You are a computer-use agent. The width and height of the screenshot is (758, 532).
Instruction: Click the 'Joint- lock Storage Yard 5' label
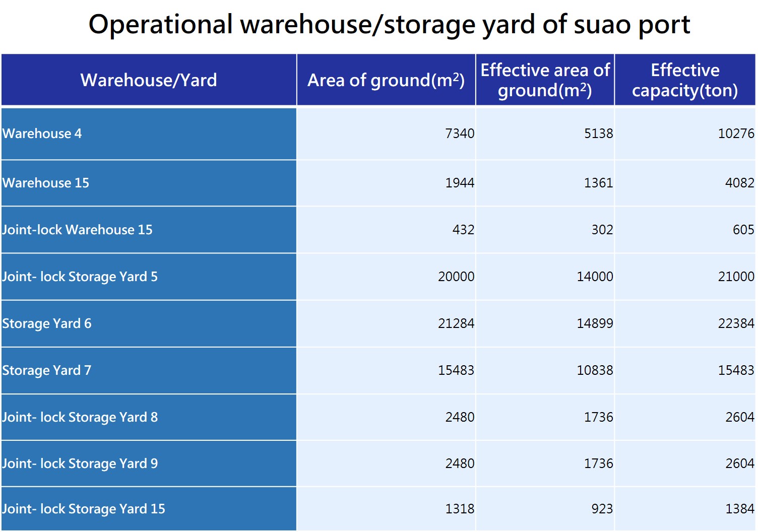click(80, 277)
